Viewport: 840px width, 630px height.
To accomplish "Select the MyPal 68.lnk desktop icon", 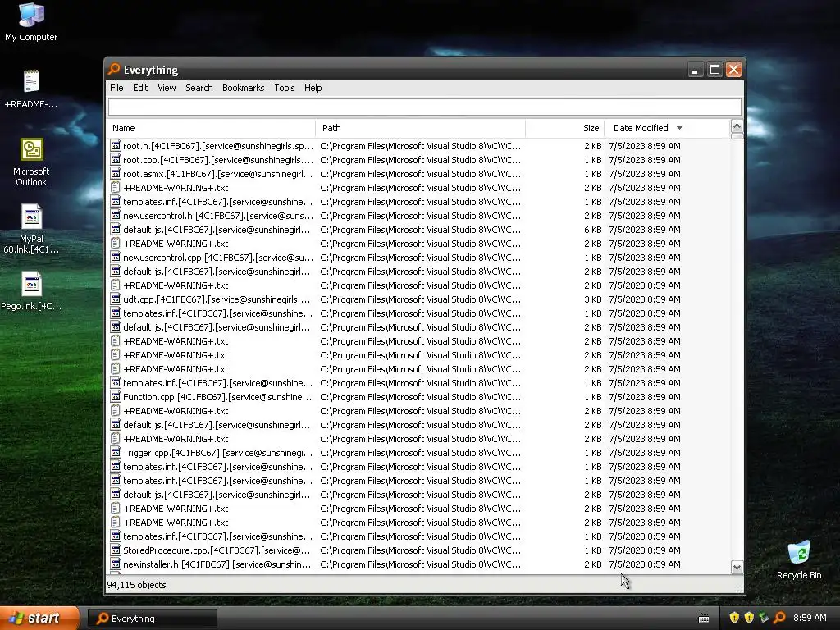I will pyautogui.click(x=31, y=230).
